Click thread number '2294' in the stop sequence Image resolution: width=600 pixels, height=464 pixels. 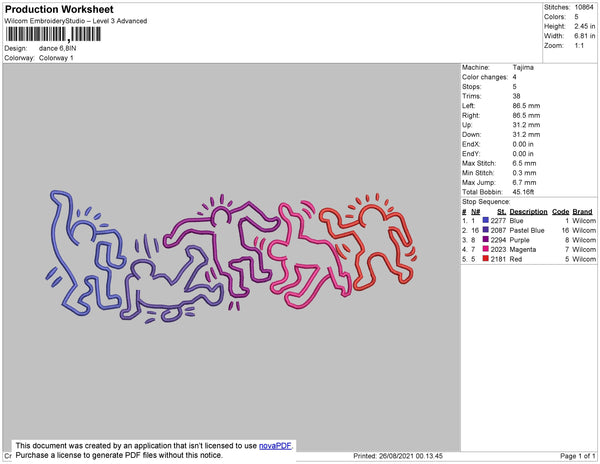pyautogui.click(x=498, y=240)
